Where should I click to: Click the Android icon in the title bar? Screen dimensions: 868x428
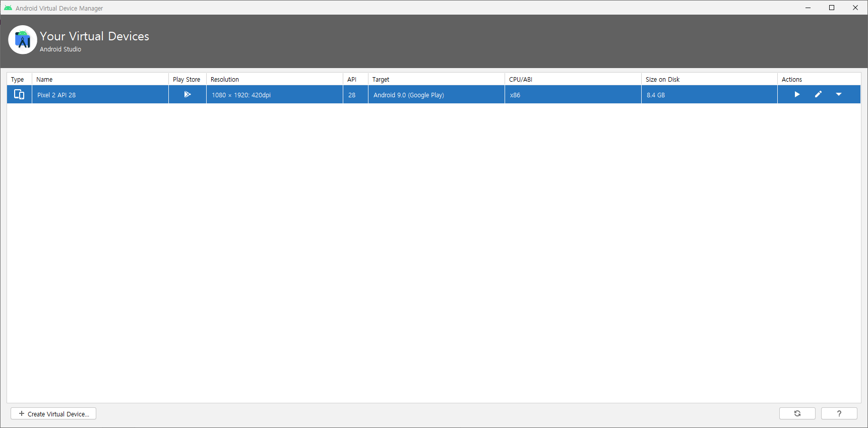[x=8, y=8]
